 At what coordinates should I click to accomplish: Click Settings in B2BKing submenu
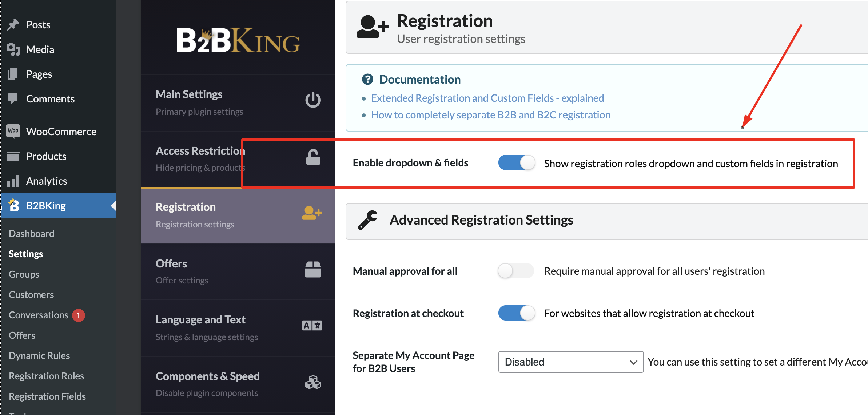coord(26,254)
